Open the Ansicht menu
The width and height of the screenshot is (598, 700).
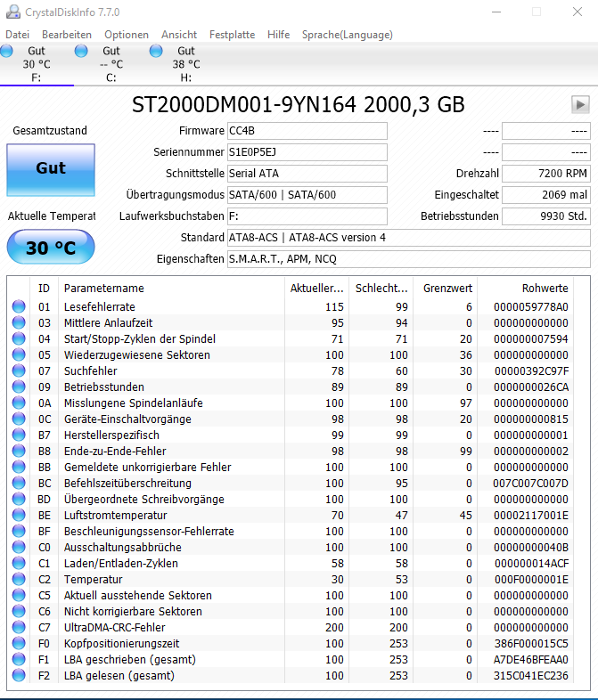click(x=179, y=35)
